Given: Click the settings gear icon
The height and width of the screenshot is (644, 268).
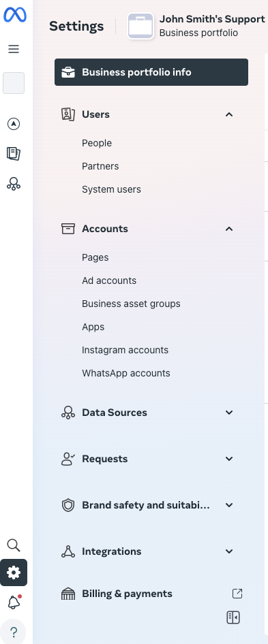Looking at the screenshot, I should coord(14,573).
